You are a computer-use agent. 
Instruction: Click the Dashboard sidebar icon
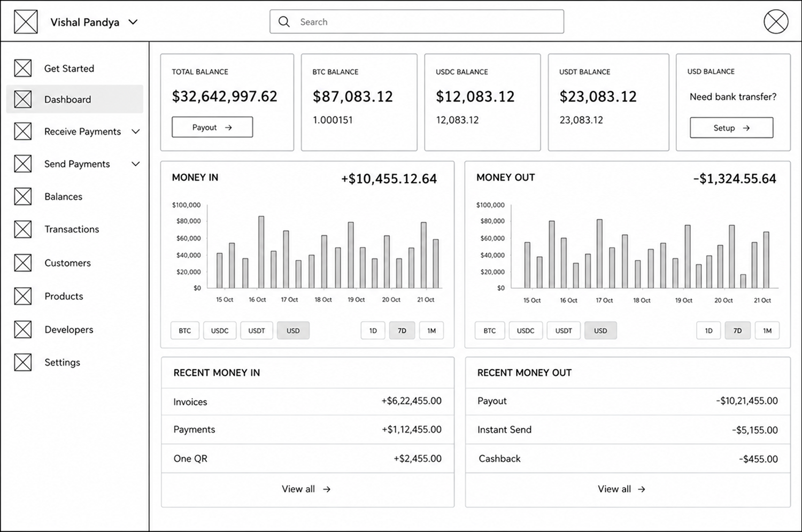point(22,99)
